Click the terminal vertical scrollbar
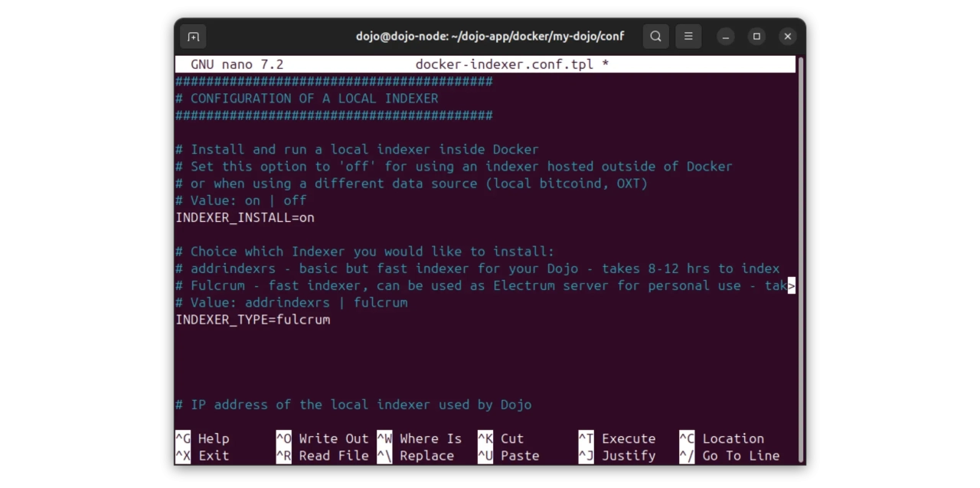This screenshot has width=980, height=488. (799, 260)
